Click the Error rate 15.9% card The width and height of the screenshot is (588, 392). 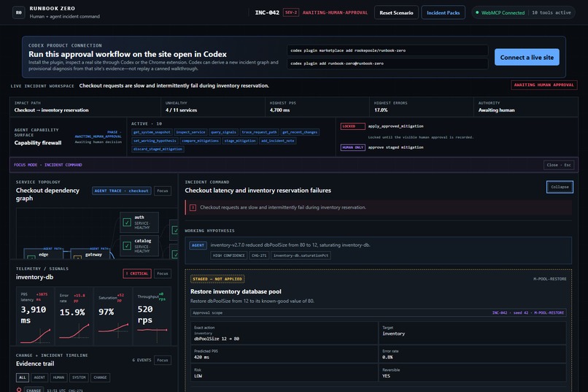74,316
